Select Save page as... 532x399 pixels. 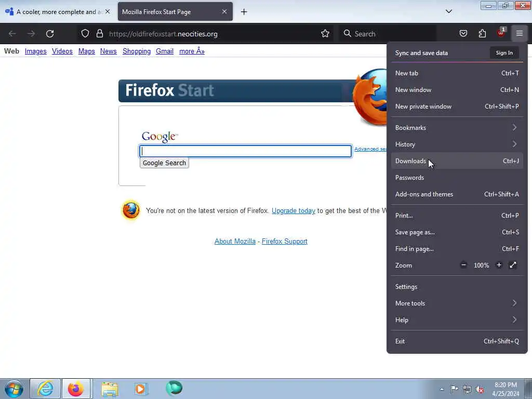coord(457,232)
